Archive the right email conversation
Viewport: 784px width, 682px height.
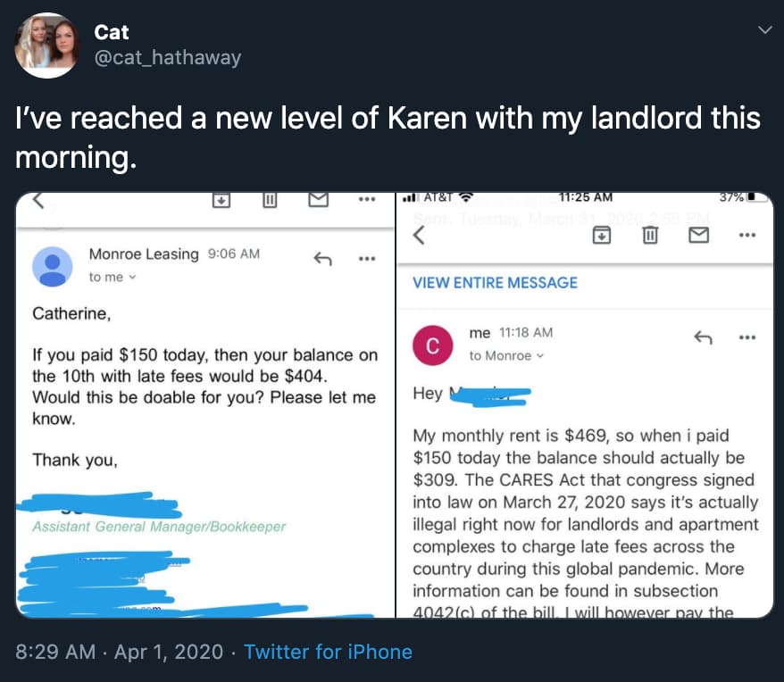click(x=603, y=235)
